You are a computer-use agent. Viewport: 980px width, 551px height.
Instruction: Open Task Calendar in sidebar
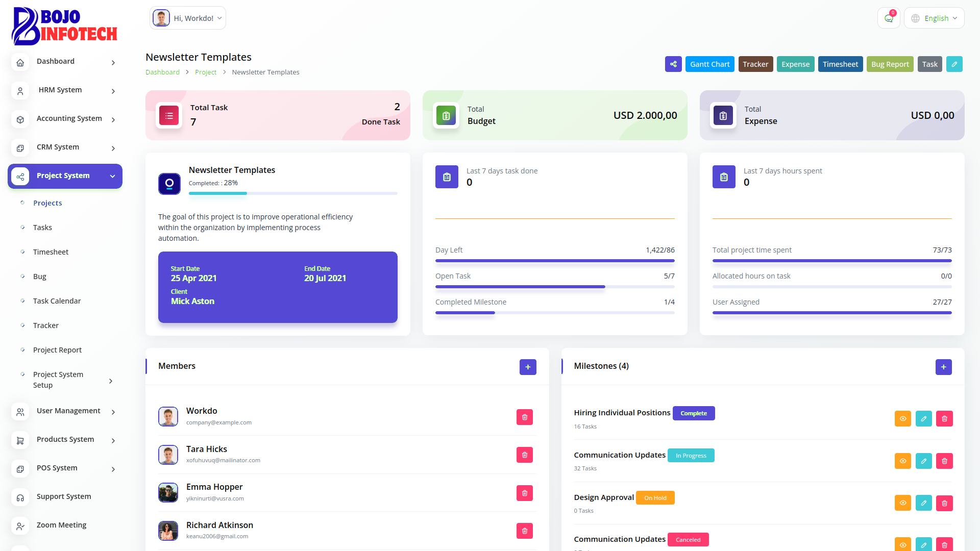coord(57,301)
